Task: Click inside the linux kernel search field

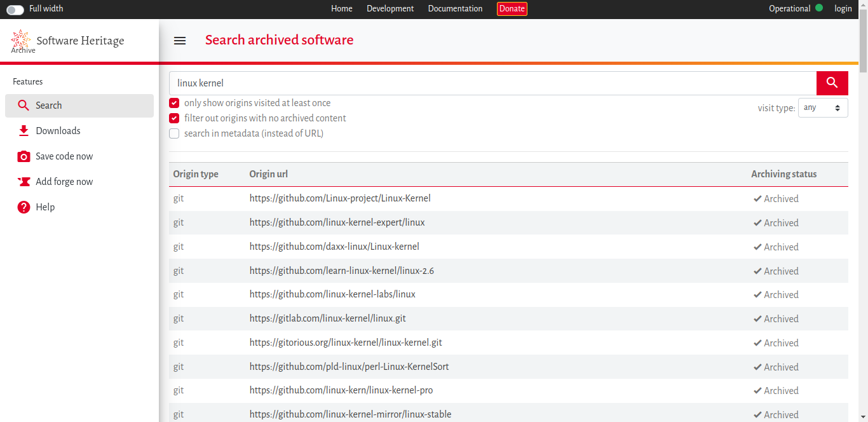Action: click(x=492, y=83)
